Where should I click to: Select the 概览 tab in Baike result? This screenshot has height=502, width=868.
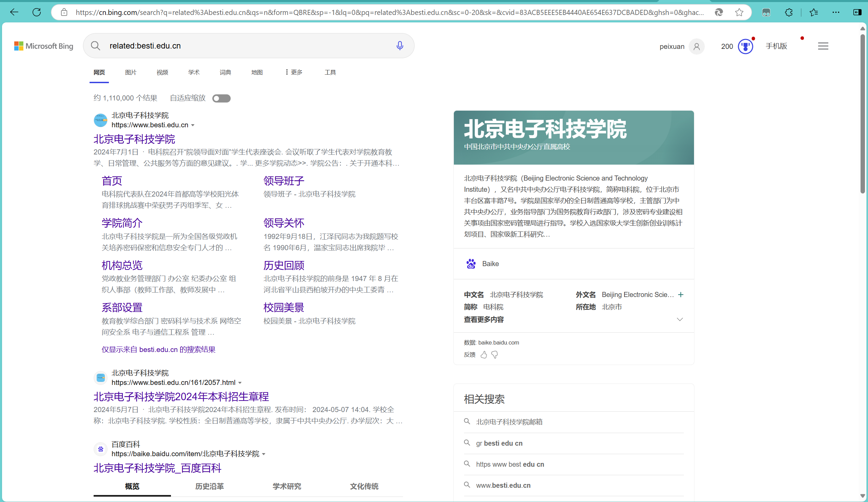pos(132,486)
